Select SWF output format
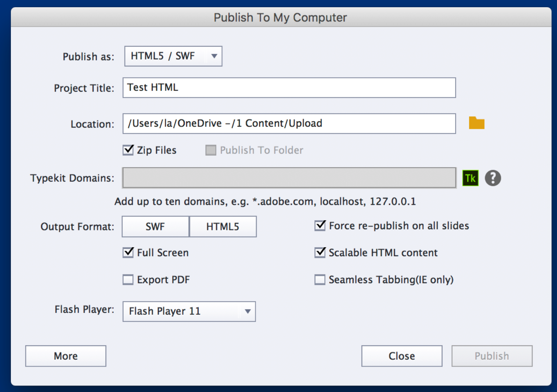The height and width of the screenshot is (392, 557). coord(156,226)
